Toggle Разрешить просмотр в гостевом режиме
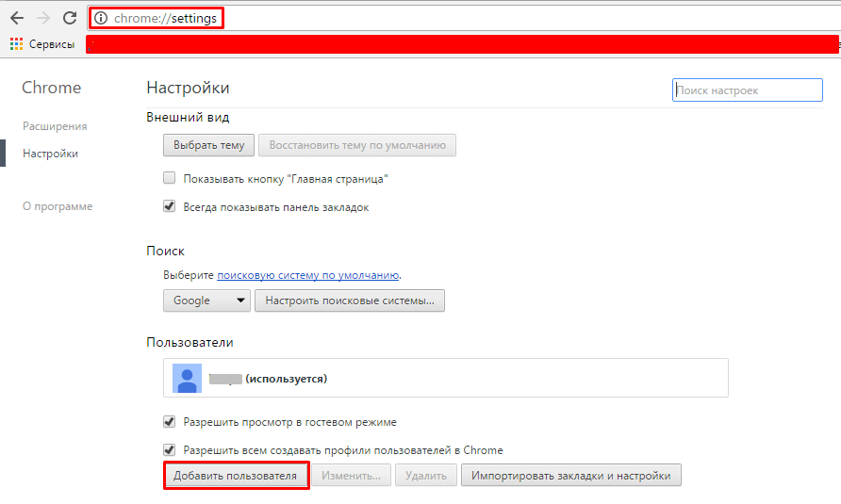 click(x=169, y=421)
